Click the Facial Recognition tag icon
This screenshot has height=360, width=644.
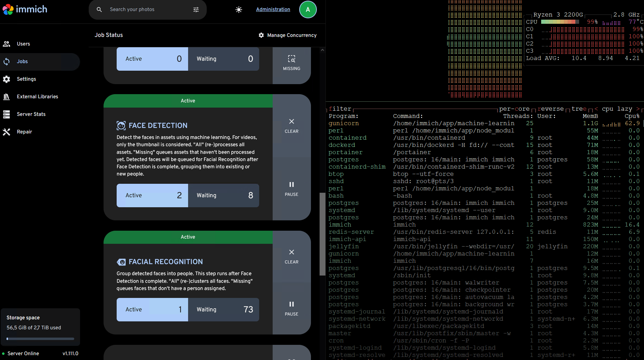point(121,262)
